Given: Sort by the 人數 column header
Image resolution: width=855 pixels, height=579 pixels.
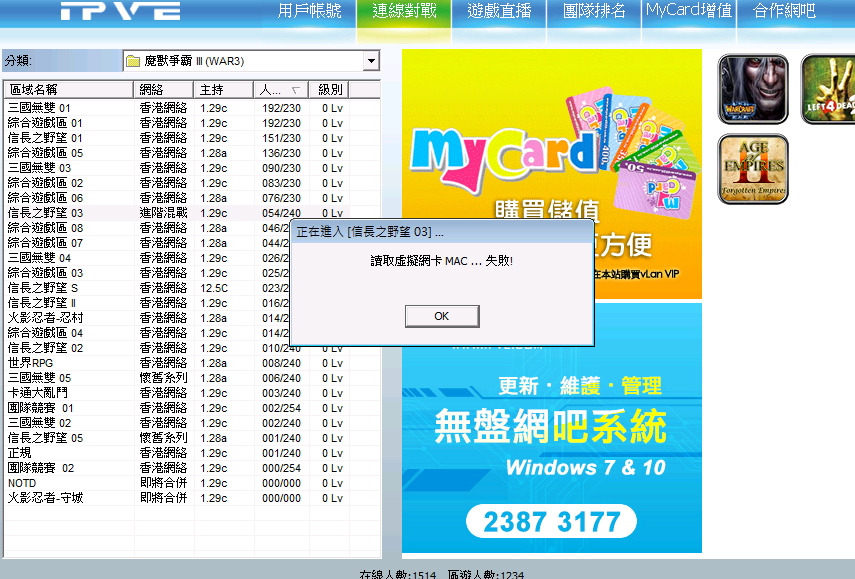Looking at the screenshot, I should coord(279,89).
